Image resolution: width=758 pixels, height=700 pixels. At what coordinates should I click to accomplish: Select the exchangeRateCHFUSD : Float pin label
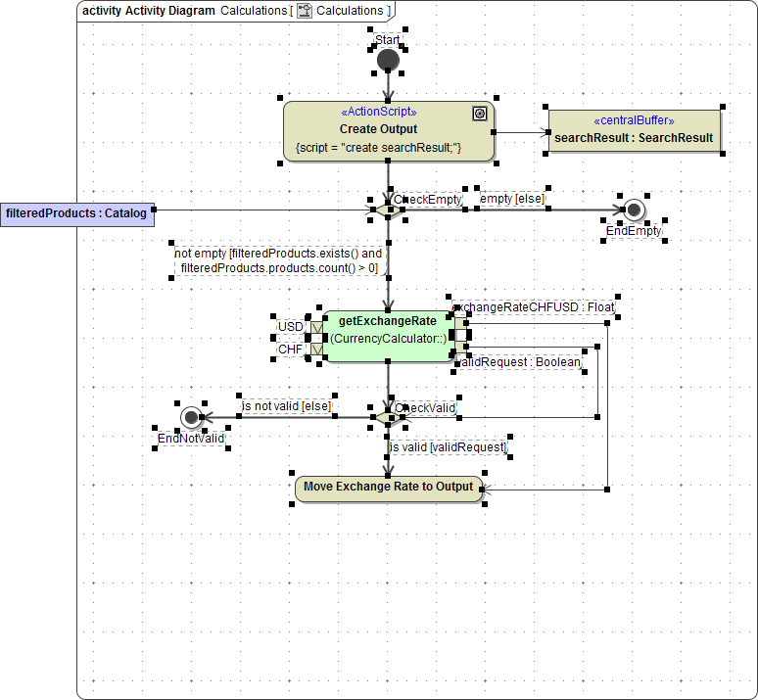point(536,307)
